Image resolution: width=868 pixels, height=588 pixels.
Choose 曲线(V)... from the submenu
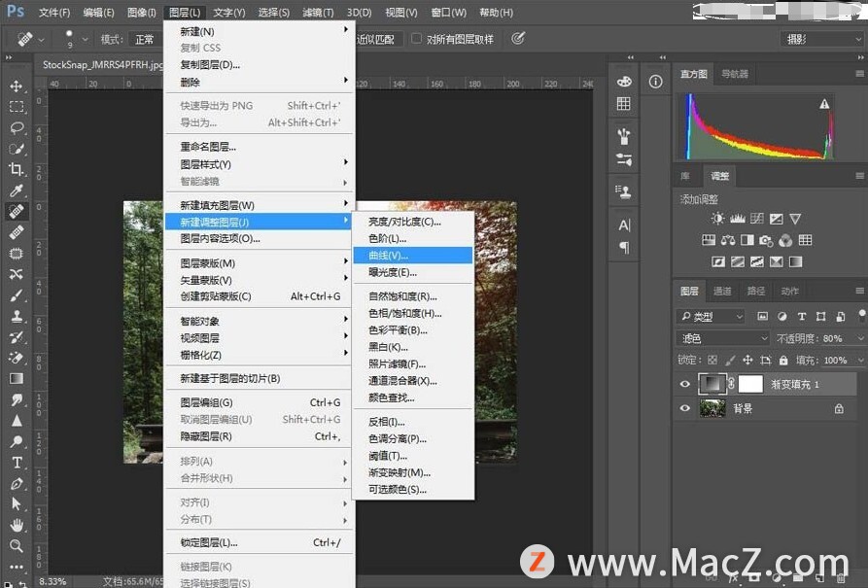click(x=413, y=256)
